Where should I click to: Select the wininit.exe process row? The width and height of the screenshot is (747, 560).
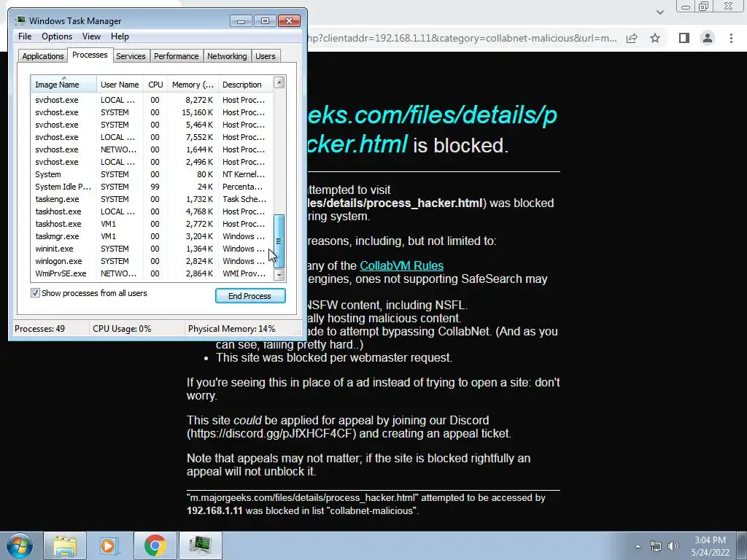pos(152,249)
